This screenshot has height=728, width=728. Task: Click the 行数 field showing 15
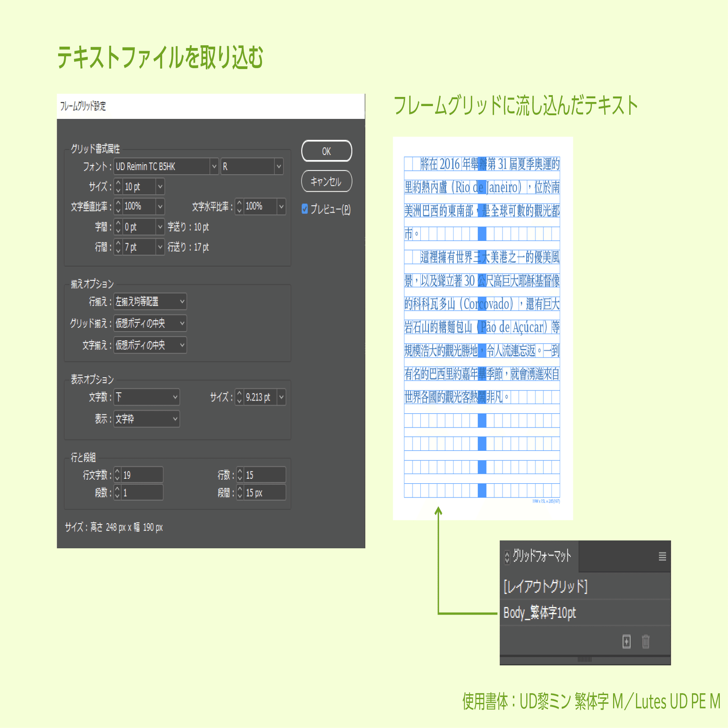coord(265,475)
